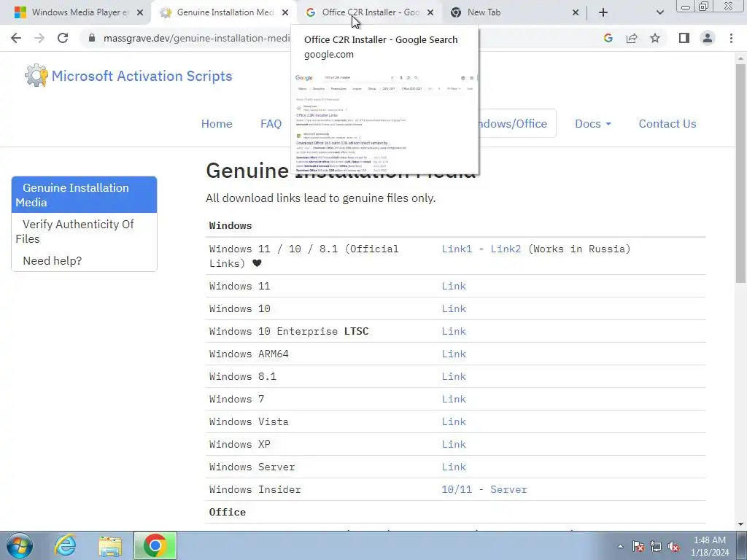Viewport: 747px width, 560px height.
Task: Open the Need help? sidebar item
Action: pyautogui.click(x=53, y=261)
